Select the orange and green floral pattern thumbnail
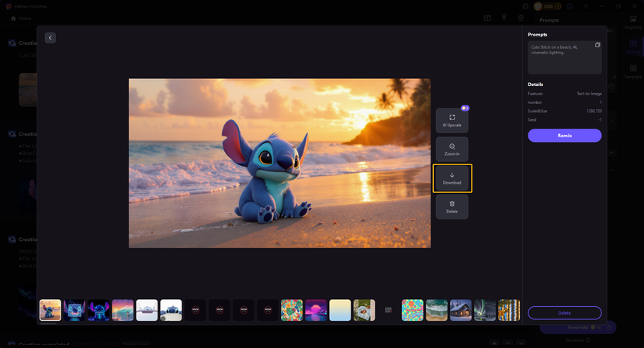The width and height of the screenshot is (644, 348). click(292, 310)
